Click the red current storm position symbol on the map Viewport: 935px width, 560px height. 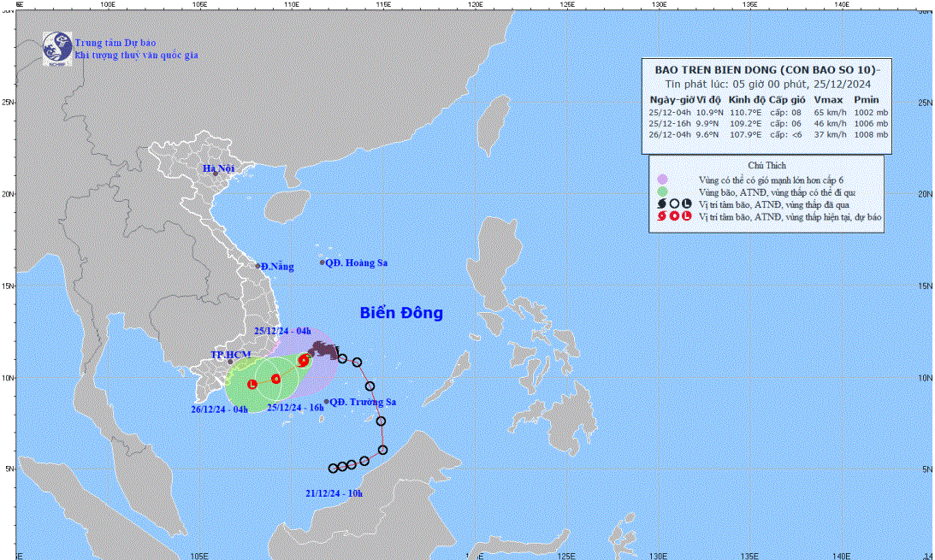click(305, 361)
